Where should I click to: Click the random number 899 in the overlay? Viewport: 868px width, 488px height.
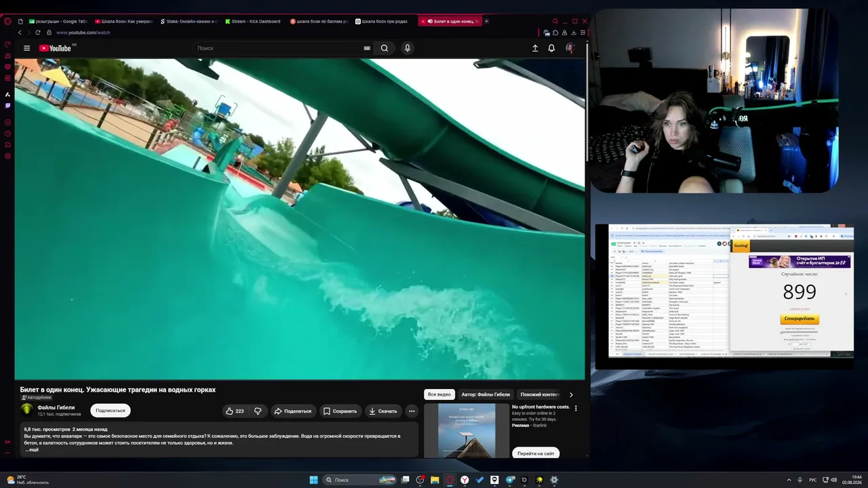(800, 292)
